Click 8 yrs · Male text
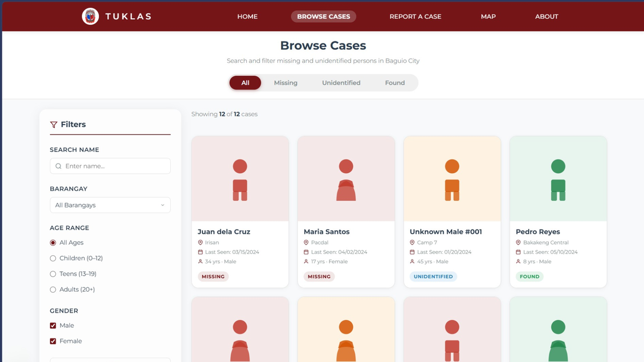644x362 pixels. [x=537, y=262]
